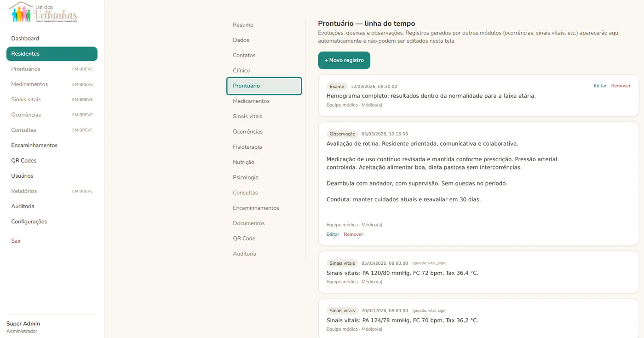This screenshot has width=644, height=338.
Task: Click the Observação tag badge
Action: point(342,134)
